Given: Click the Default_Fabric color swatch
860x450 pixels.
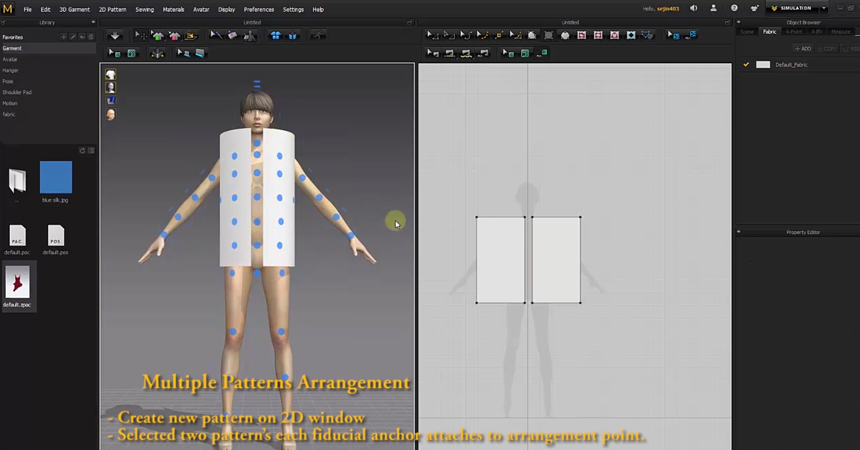Looking at the screenshot, I should 763,65.
